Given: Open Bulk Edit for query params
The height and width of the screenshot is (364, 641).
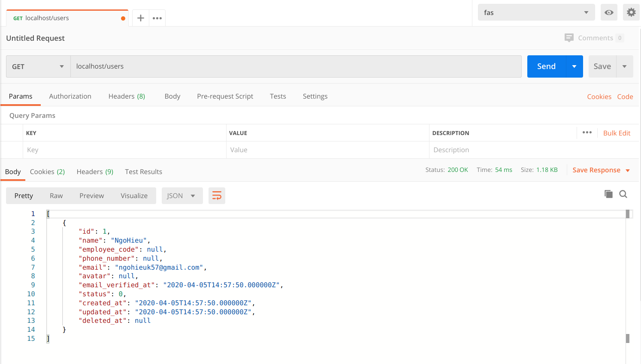Looking at the screenshot, I should [617, 133].
